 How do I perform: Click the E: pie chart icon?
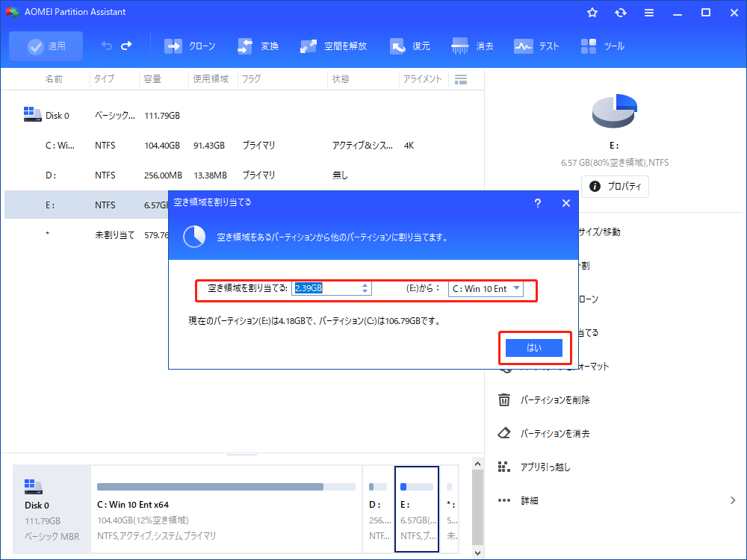615,111
